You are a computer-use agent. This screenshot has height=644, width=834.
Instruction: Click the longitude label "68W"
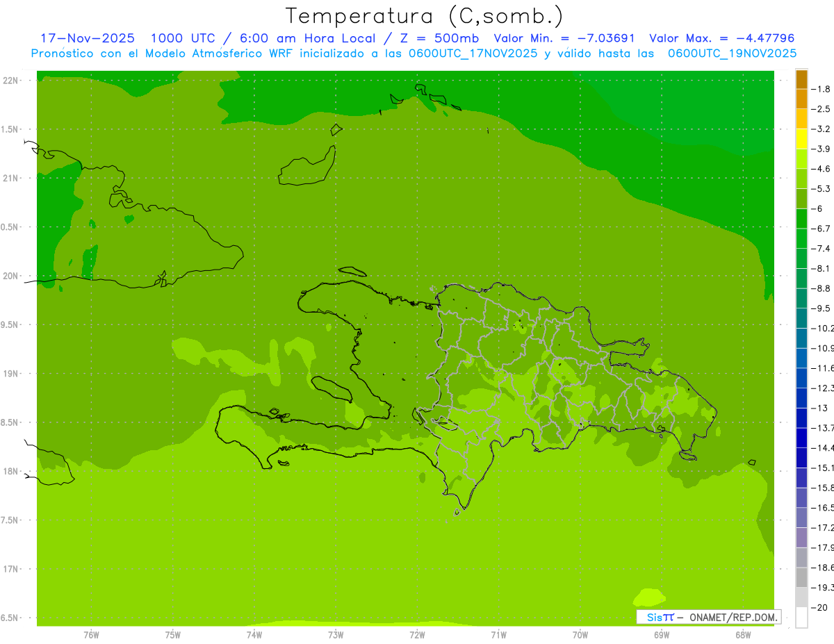(x=743, y=635)
